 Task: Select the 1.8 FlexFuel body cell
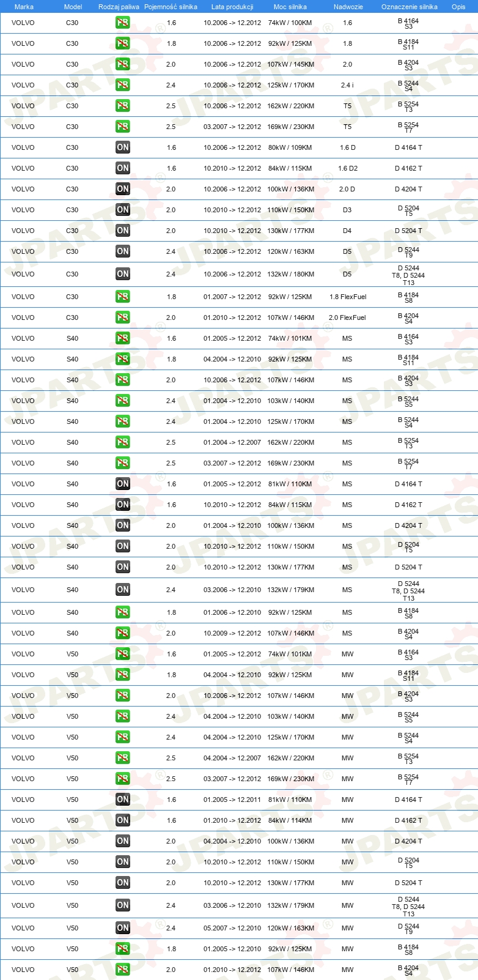[x=348, y=297]
